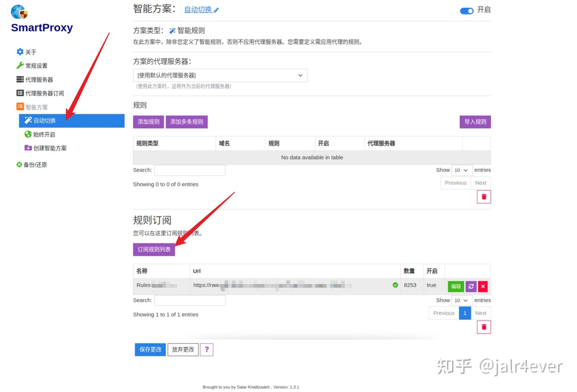Viewport: 577px width, 392px height.
Task: Click the 代理服务器 sidebar icon
Action: click(x=20, y=79)
